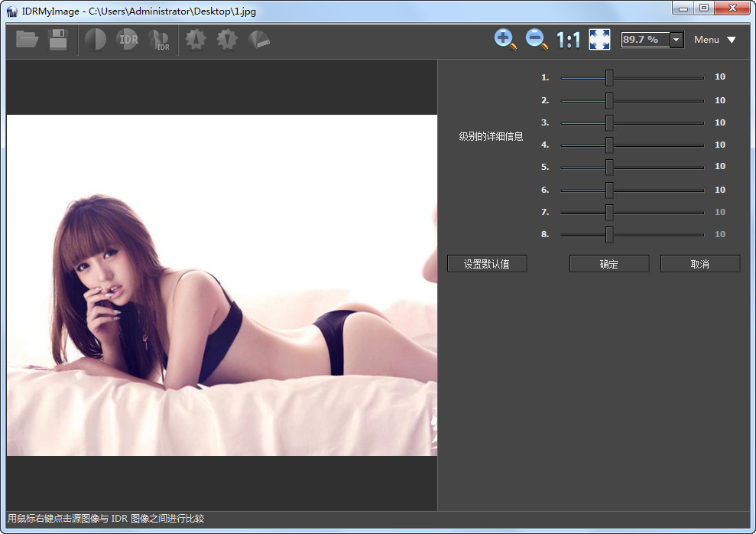Click the floppy disk save icon
756x534 pixels.
59,40
